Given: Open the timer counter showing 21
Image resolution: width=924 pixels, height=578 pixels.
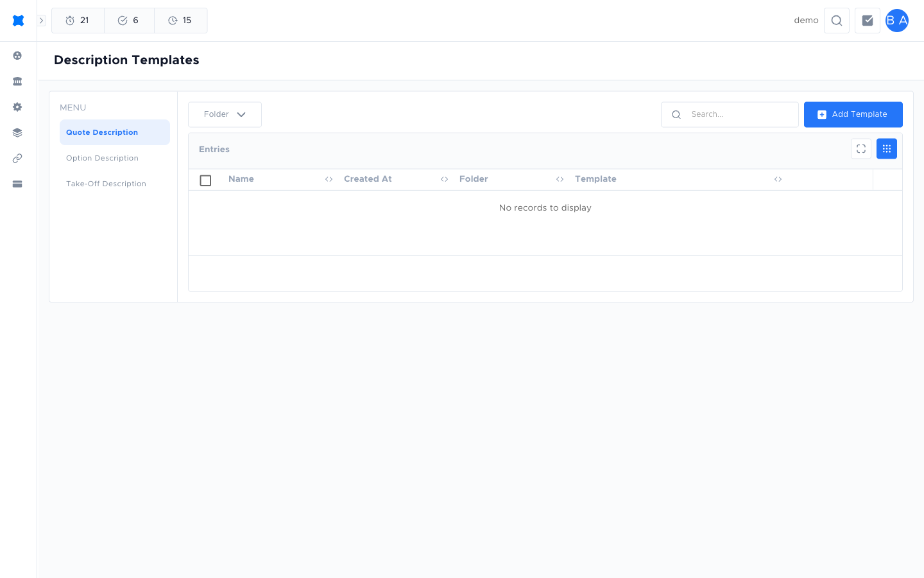Looking at the screenshot, I should (x=78, y=21).
